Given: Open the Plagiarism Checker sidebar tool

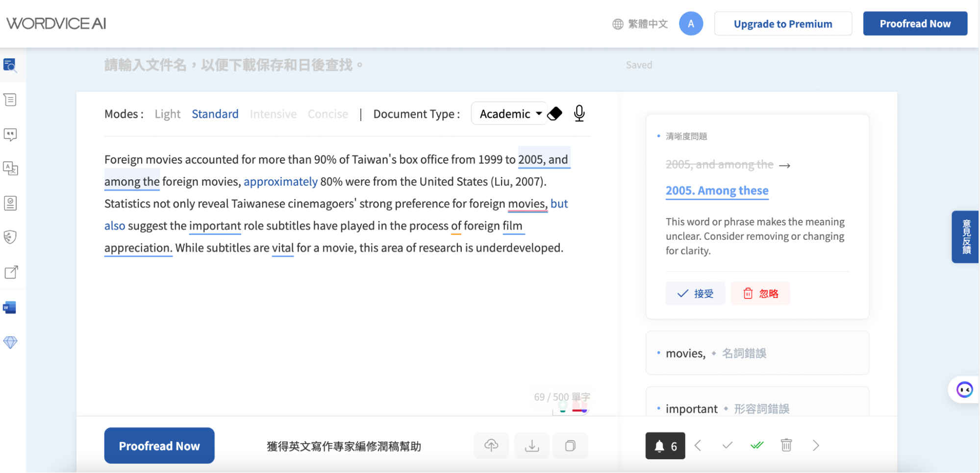Looking at the screenshot, I should [x=11, y=203].
